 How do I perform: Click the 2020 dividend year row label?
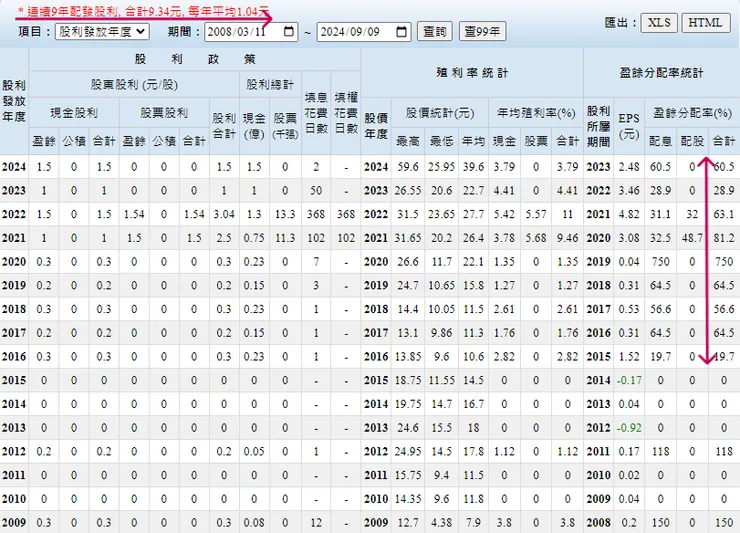click(14, 261)
